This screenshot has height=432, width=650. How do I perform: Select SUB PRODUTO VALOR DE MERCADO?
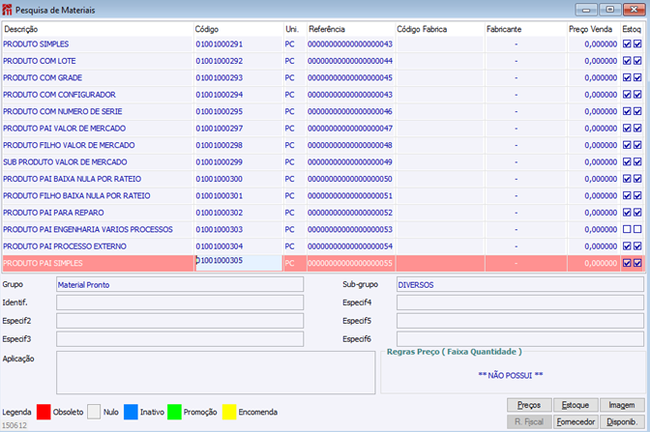[x=65, y=162]
